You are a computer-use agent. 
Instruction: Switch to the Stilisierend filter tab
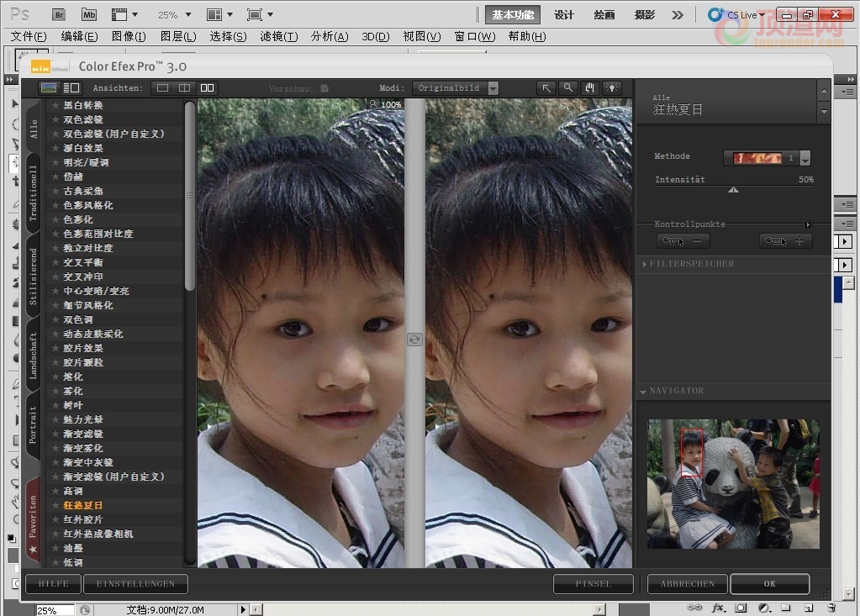(x=33, y=276)
